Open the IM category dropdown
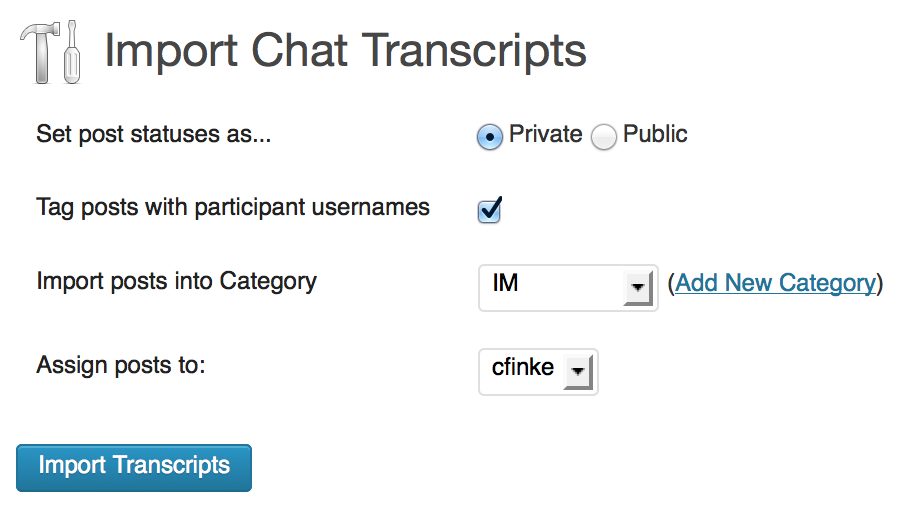 click(568, 288)
